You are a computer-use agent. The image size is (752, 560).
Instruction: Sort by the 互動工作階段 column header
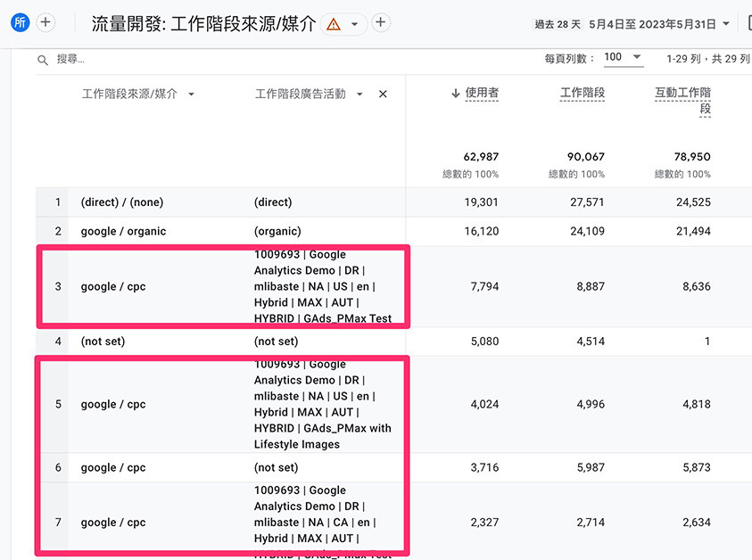coord(683,100)
